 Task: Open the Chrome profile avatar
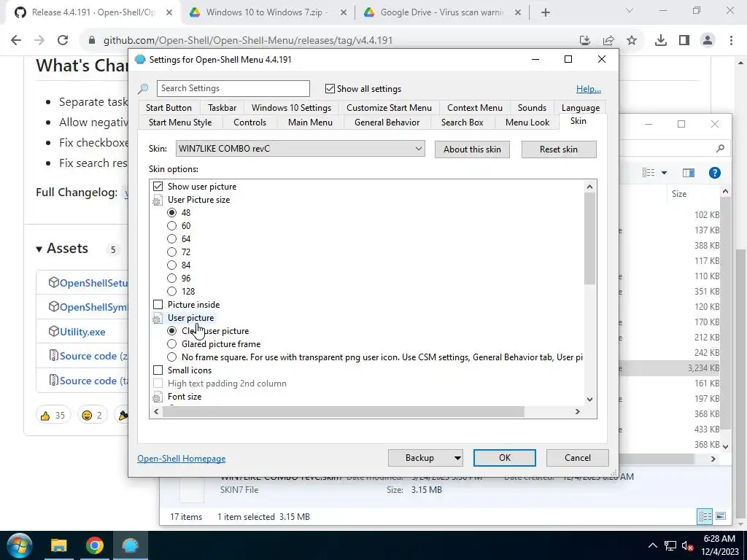tap(708, 41)
